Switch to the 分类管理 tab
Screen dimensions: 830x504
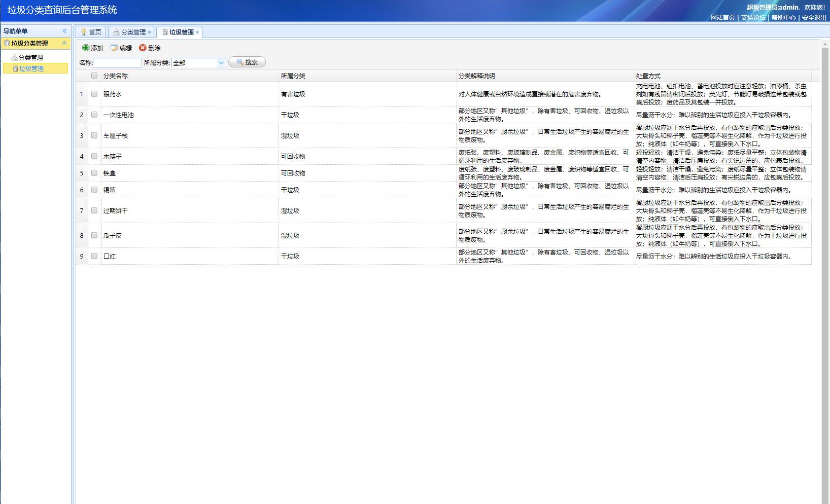pyautogui.click(x=130, y=32)
